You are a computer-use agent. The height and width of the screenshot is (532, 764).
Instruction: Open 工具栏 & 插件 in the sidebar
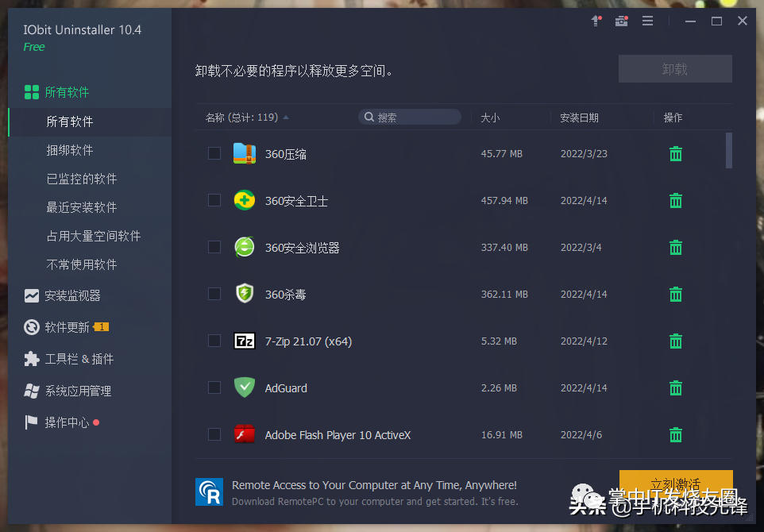(69, 359)
